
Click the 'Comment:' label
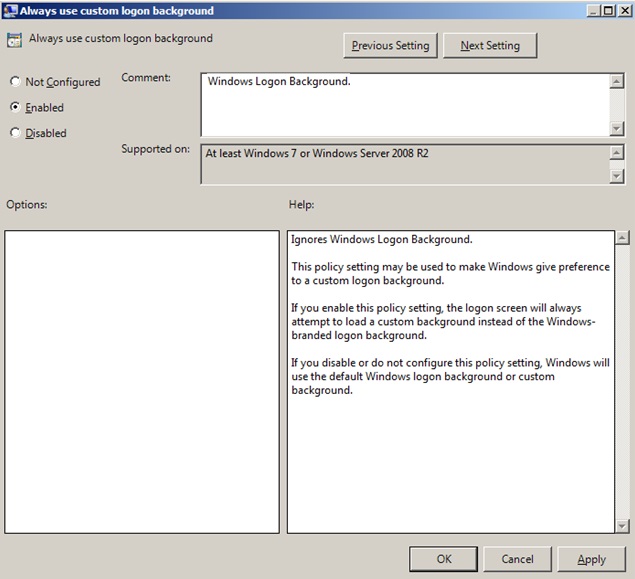tap(146, 77)
